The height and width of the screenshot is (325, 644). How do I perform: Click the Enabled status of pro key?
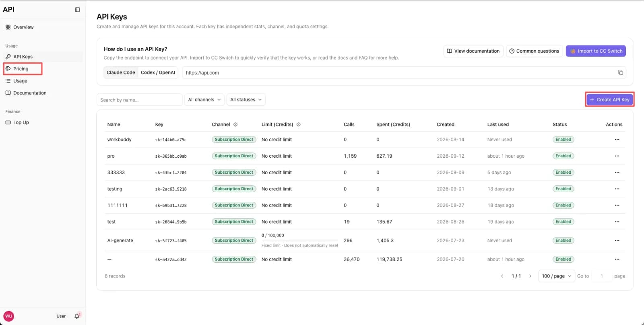[563, 156]
